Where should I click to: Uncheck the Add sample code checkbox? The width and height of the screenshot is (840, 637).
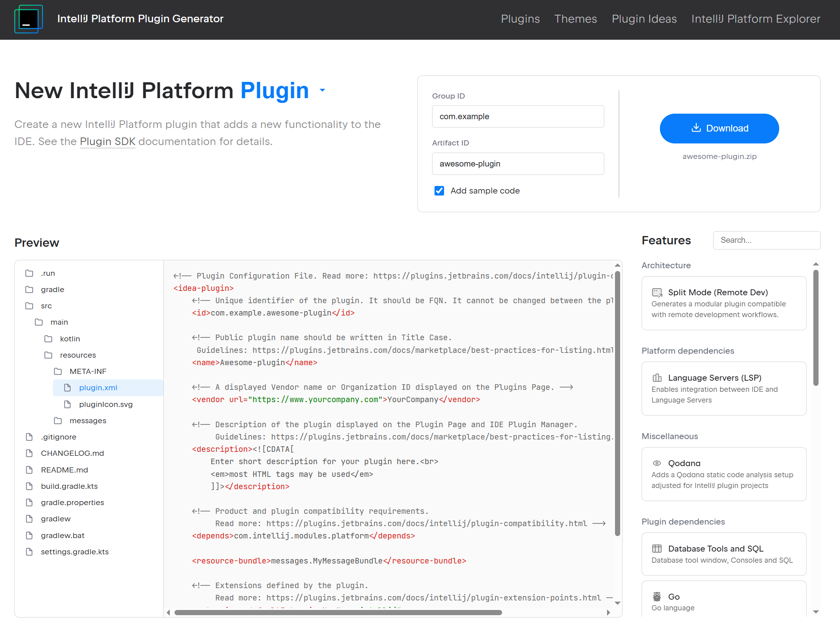point(439,191)
